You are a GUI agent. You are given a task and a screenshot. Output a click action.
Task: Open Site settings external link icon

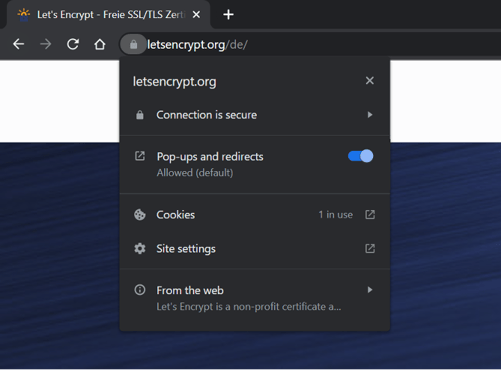click(x=370, y=249)
